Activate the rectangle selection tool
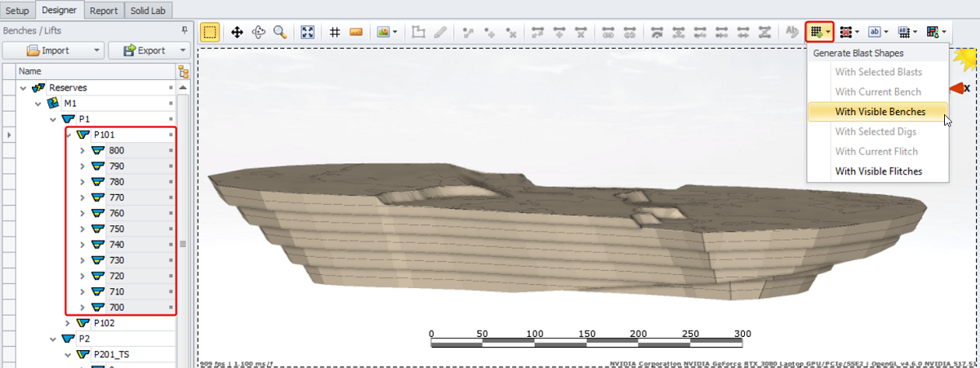The image size is (980, 368). [x=210, y=32]
